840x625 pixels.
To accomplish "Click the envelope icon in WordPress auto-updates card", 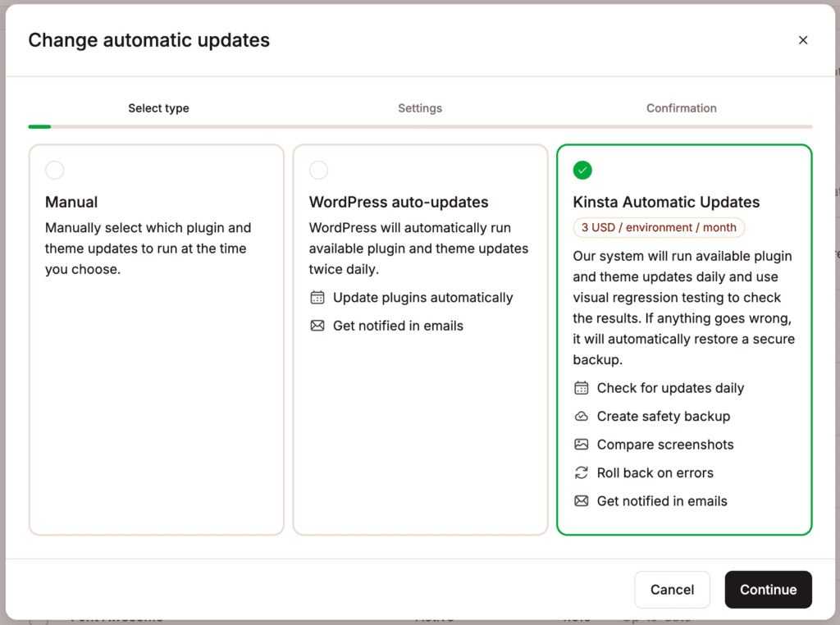I will [317, 326].
